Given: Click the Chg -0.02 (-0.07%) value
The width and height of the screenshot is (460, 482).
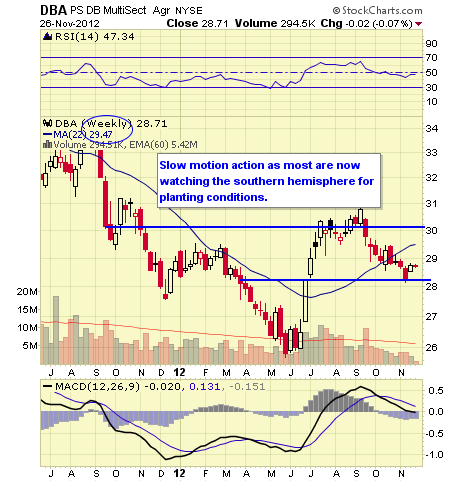Looking at the screenshot, I should (366, 24).
